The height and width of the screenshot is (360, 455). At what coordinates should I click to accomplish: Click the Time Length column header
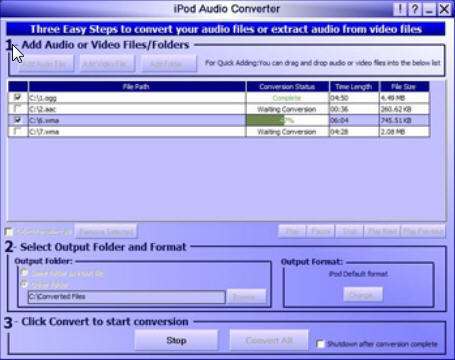[x=354, y=87]
